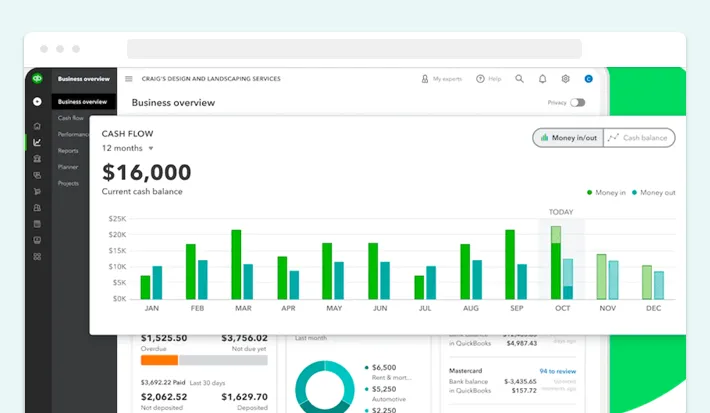This screenshot has height=413, width=710.
Task: Click the Craig's Design and Landscaping Services name
Action: (211, 79)
